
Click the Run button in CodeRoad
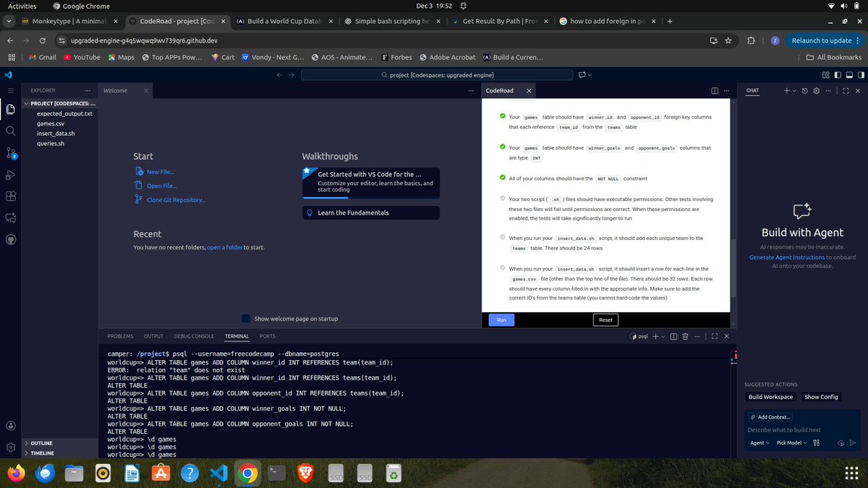(x=501, y=319)
